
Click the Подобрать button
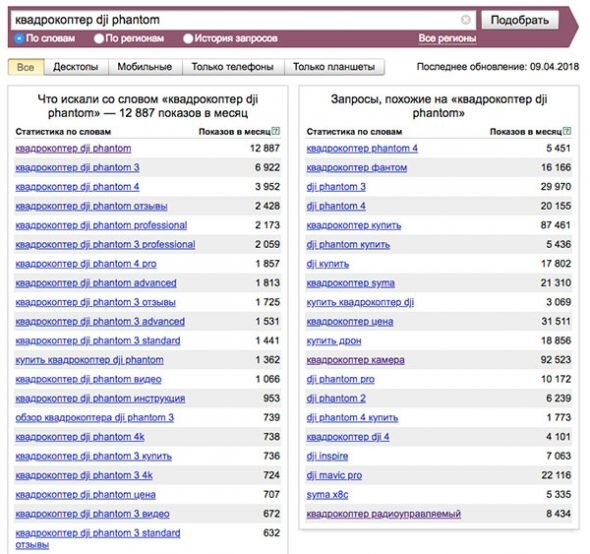point(520,20)
